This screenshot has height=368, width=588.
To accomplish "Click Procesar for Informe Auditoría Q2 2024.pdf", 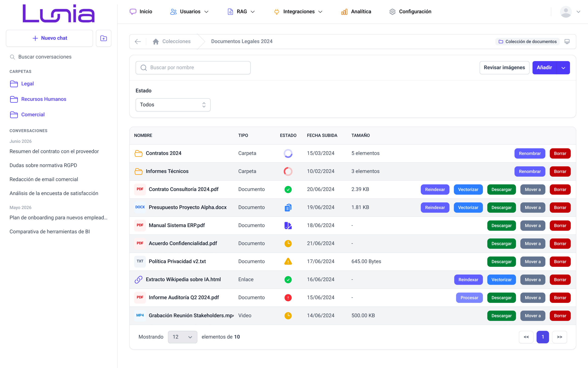I will [x=469, y=298].
